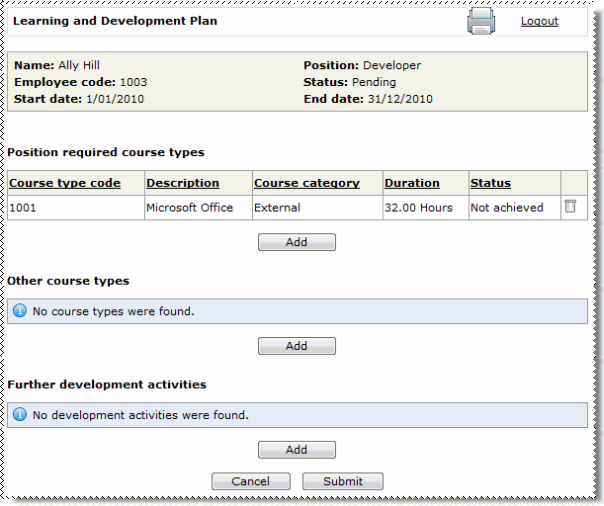Click start date value 1/01/2010
Image resolution: width=604 pixels, height=506 pixels.
pos(115,99)
